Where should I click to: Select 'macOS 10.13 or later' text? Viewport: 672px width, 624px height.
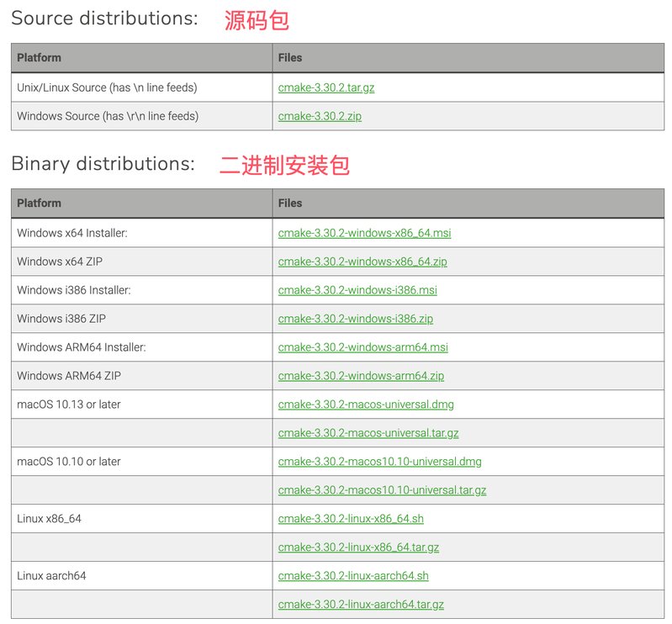[69, 405]
